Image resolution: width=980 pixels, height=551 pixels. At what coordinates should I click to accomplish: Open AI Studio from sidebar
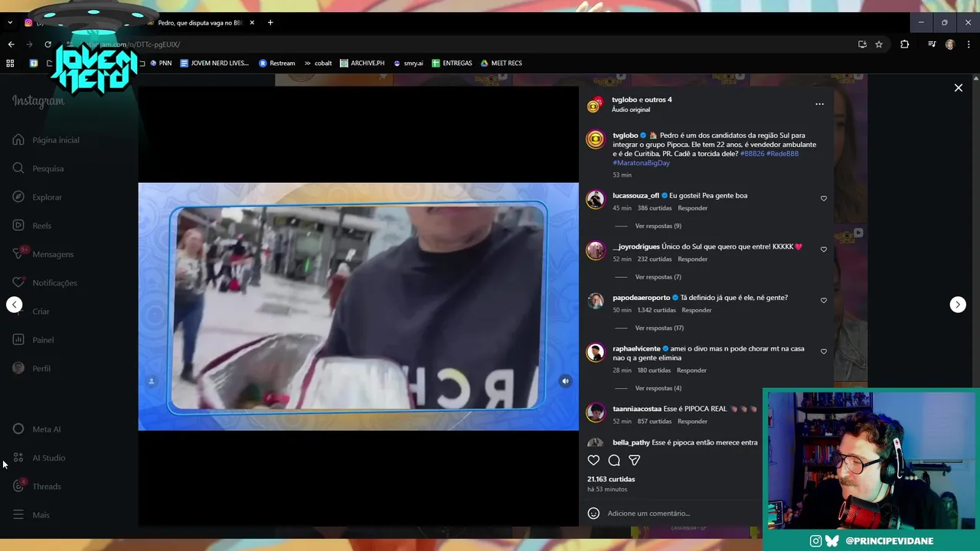39,458
